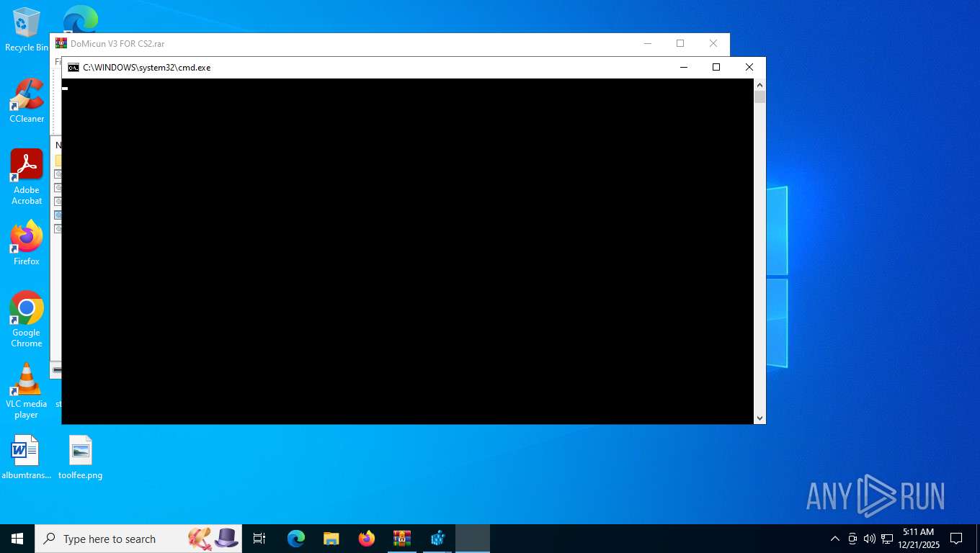
Task: Select the toolfee.png file on the desktop
Action: pos(80,458)
